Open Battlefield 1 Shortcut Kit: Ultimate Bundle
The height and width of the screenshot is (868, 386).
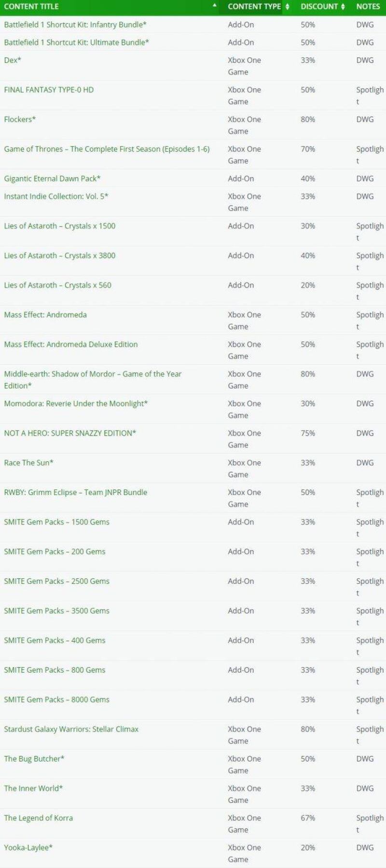tap(76, 43)
